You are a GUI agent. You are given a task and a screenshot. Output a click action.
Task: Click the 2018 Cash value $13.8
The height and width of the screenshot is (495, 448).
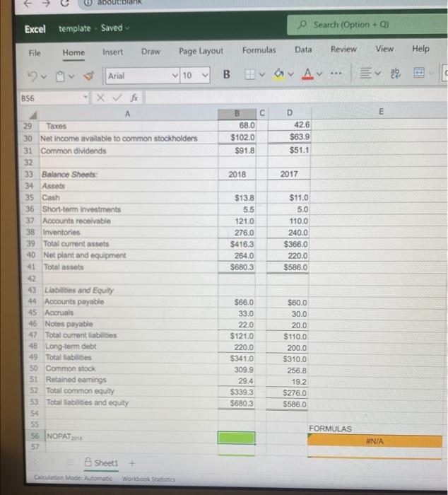[x=244, y=198]
